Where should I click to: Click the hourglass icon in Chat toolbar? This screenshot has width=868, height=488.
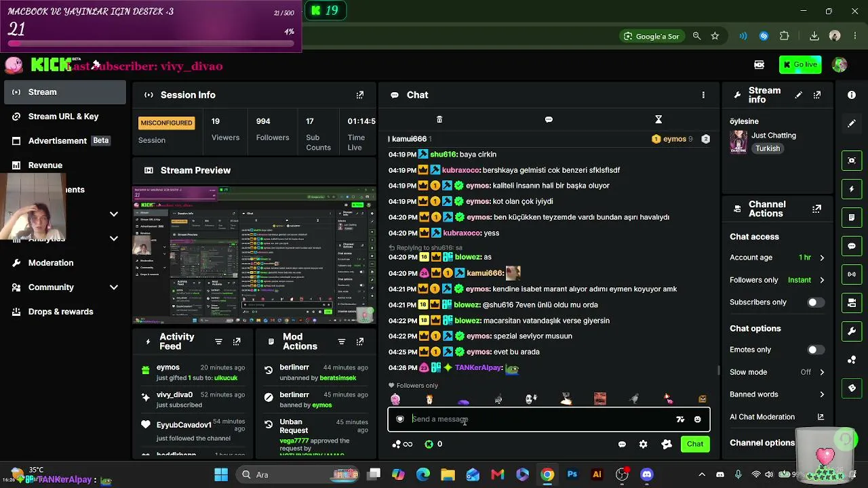658,119
